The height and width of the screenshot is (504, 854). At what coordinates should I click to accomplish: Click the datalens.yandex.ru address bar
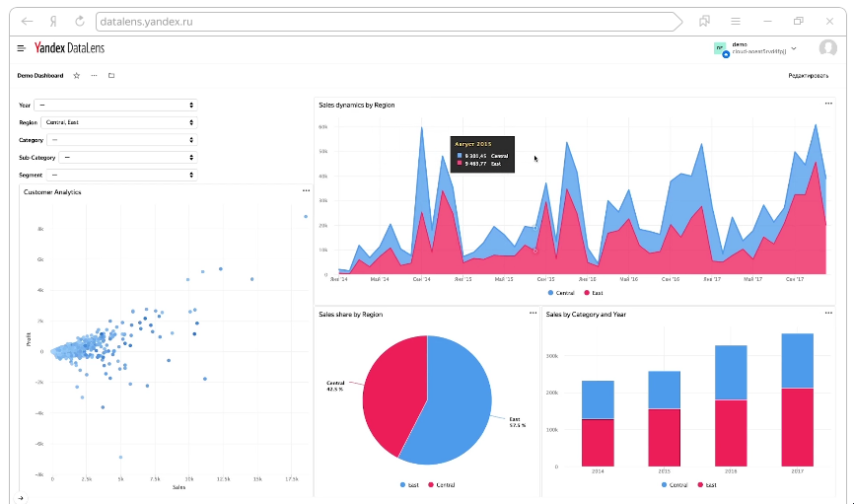[x=388, y=22]
